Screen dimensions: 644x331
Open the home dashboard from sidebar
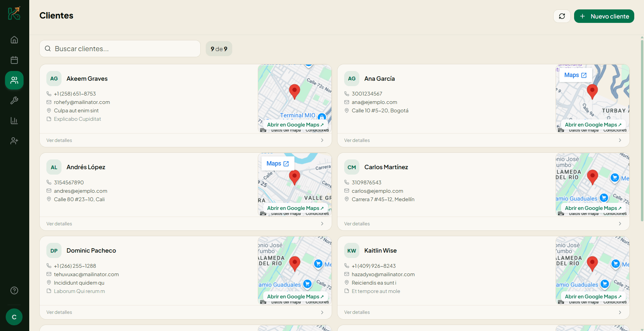point(14,40)
